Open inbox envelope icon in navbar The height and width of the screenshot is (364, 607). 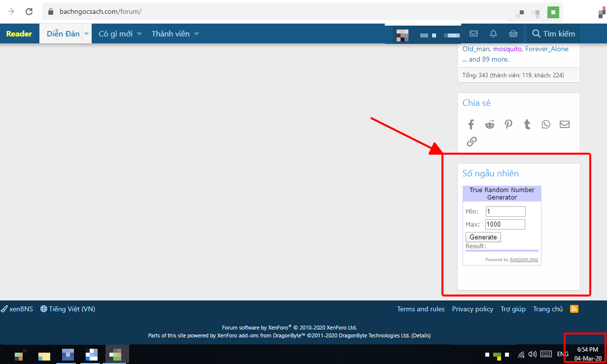tap(473, 33)
